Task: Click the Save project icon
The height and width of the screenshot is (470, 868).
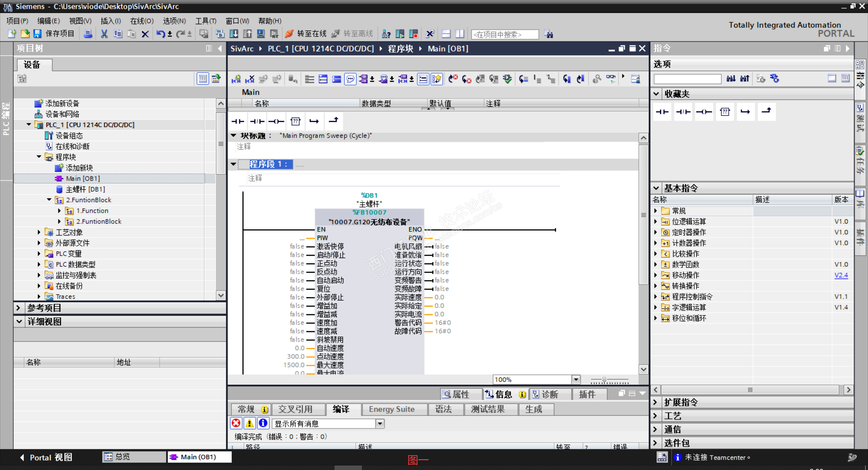Action: (37, 34)
